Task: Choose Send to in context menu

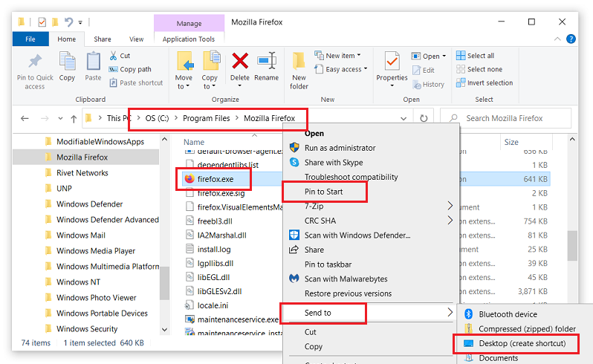Action: (369, 313)
